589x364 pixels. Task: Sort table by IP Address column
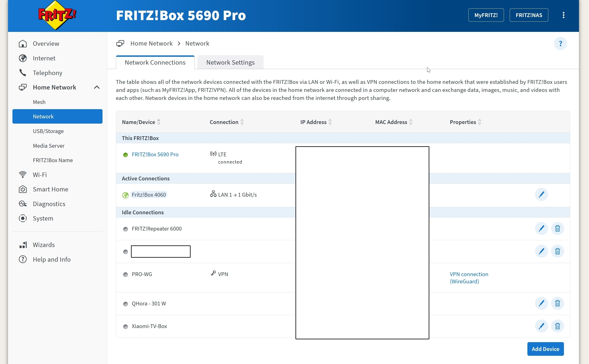(x=330, y=122)
